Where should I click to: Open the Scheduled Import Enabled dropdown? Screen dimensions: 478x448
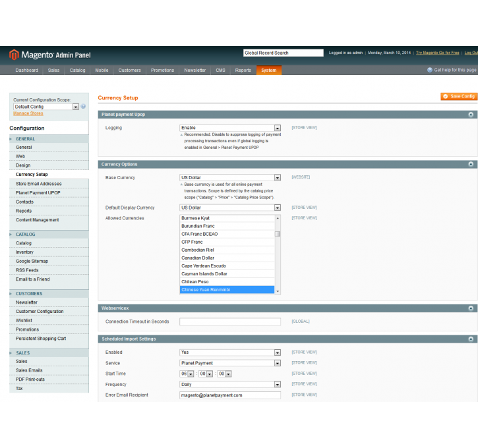(x=230, y=352)
